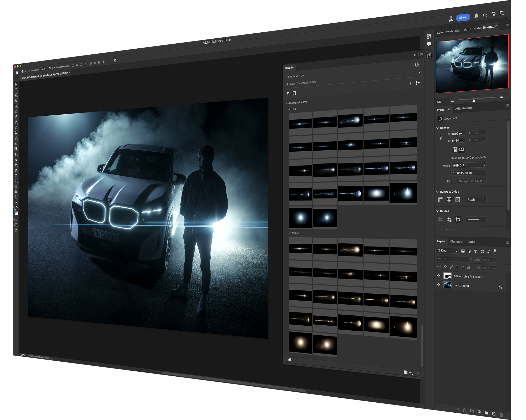526x420 pixels.
Task: Open the Adjustments tab
Action: (x=464, y=108)
